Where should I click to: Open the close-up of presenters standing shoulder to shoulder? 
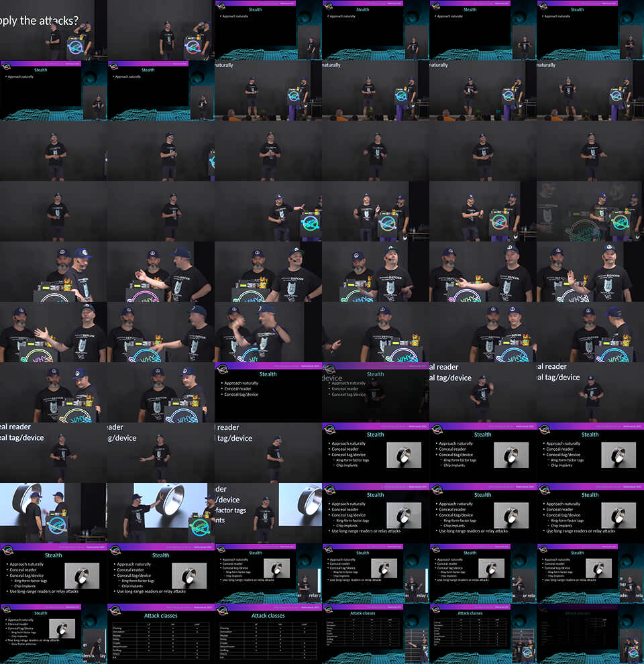tap(483, 332)
